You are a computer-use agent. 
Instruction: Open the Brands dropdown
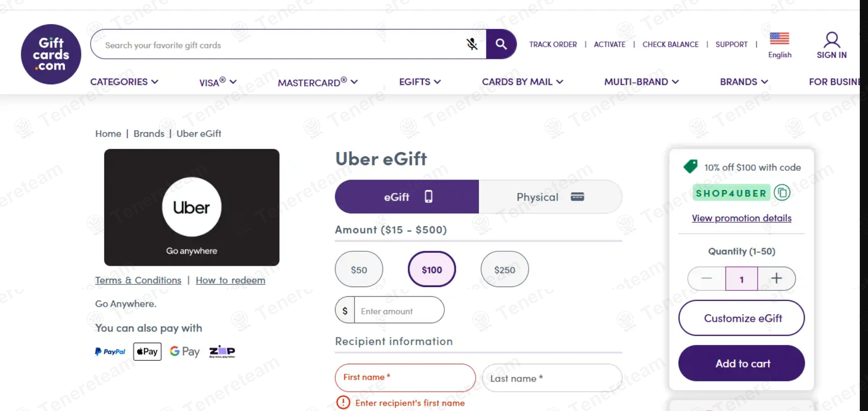pos(743,82)
